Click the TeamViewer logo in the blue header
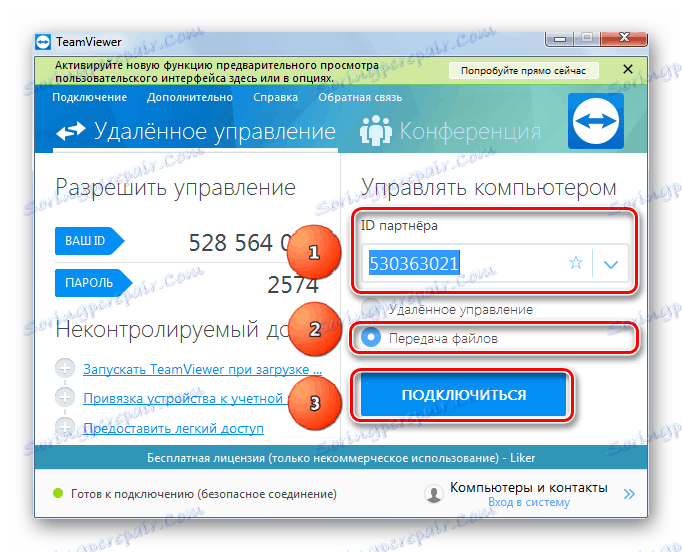682x552 pixels. pos(595,121)
